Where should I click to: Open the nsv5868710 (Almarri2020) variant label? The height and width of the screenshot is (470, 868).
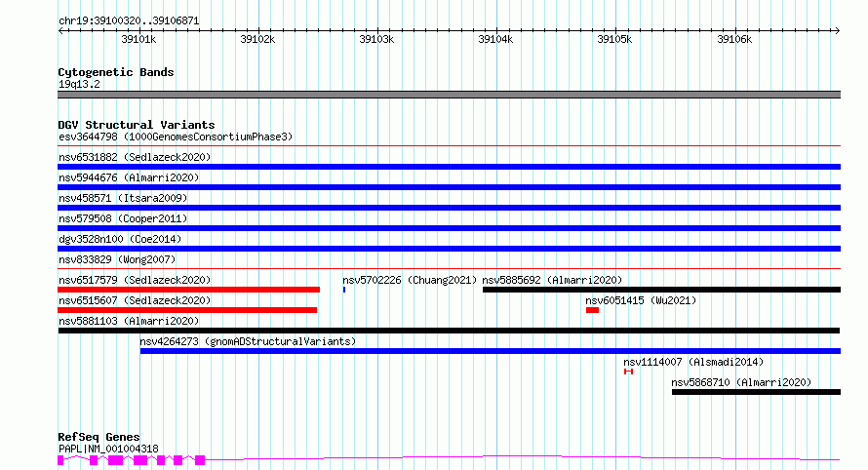click(741, 382)
